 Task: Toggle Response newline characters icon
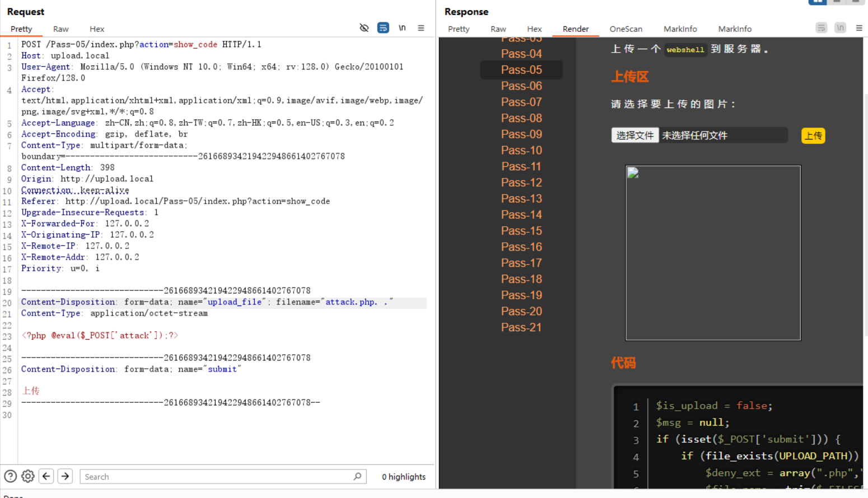pyautogui.click(x=840, y=28)
